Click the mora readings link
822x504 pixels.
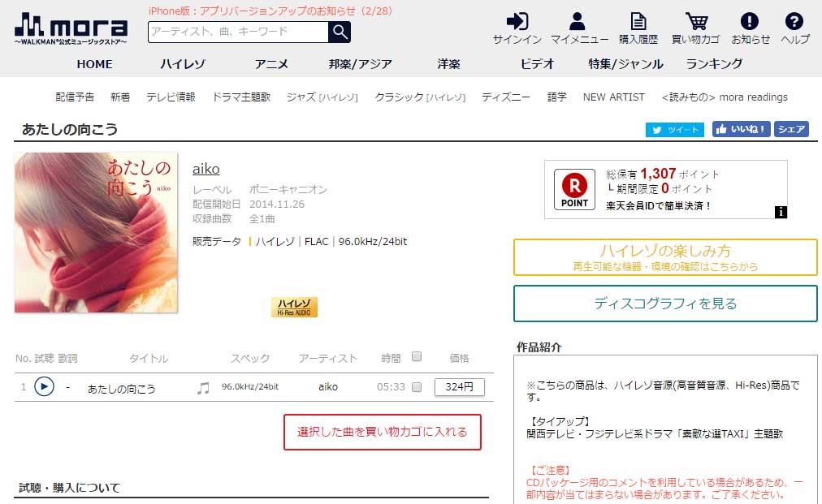[725, 97]
